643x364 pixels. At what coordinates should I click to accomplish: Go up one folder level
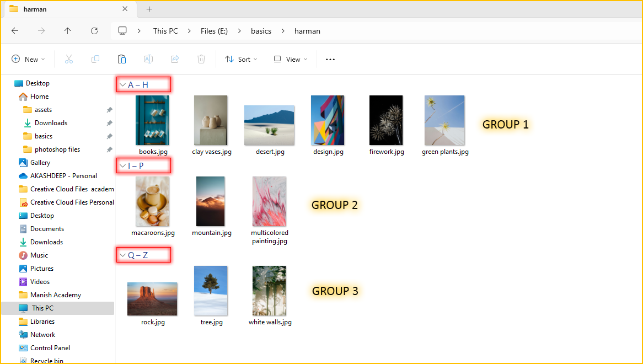click(x=68, y=31)
